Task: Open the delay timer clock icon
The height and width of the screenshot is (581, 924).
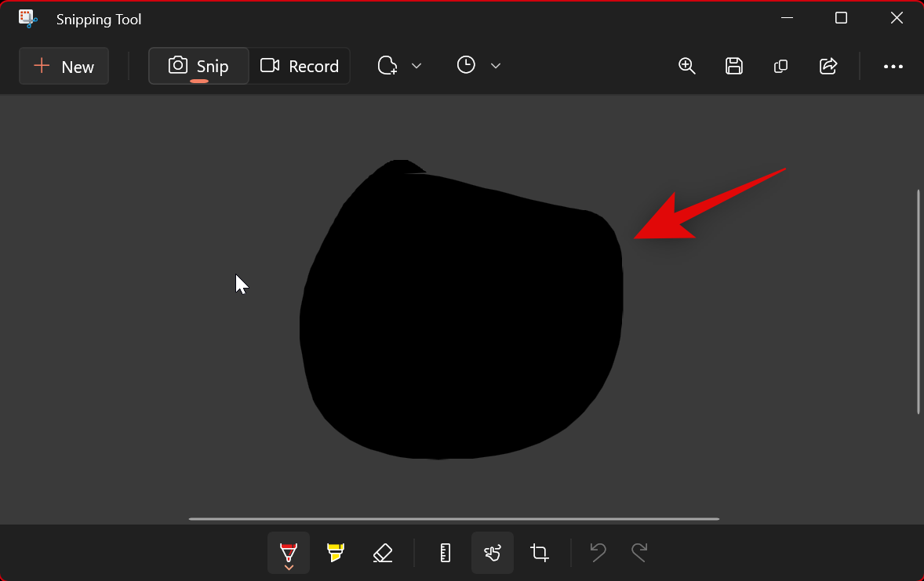Action: pyautogui.click(x=466, y=65)
